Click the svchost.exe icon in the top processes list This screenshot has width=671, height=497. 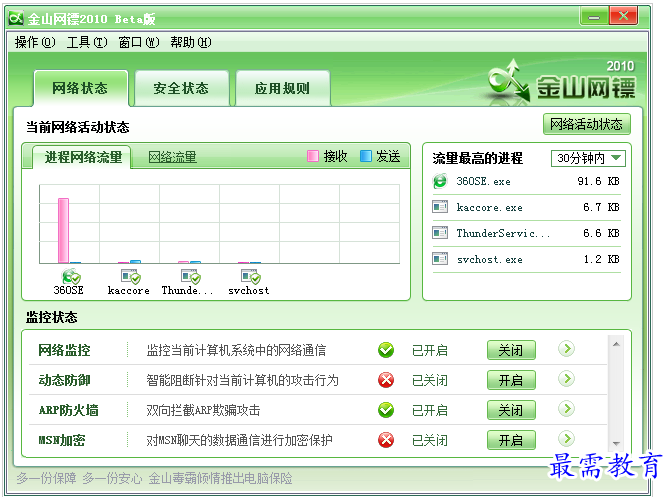coord(440,259)
